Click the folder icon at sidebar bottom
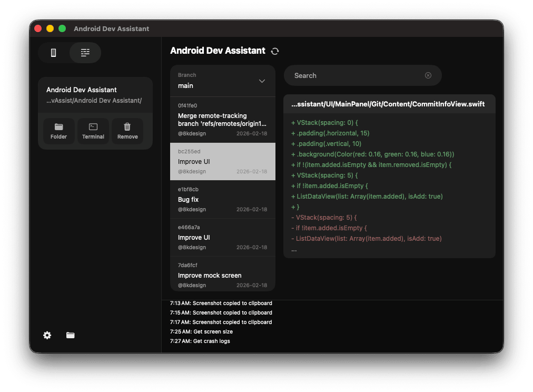The width and height of the screenshot is (533, 392). click(71, 335)
